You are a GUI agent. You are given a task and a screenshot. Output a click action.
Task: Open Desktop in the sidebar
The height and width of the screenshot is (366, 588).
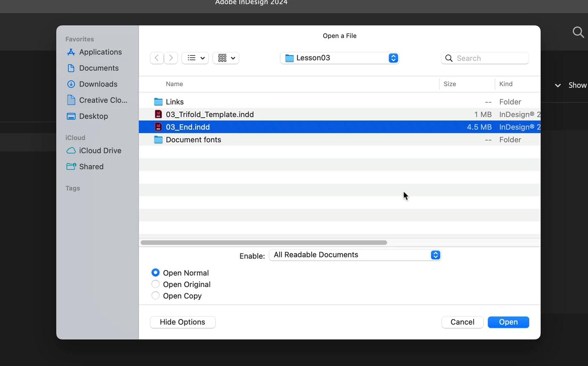(88, 116)
